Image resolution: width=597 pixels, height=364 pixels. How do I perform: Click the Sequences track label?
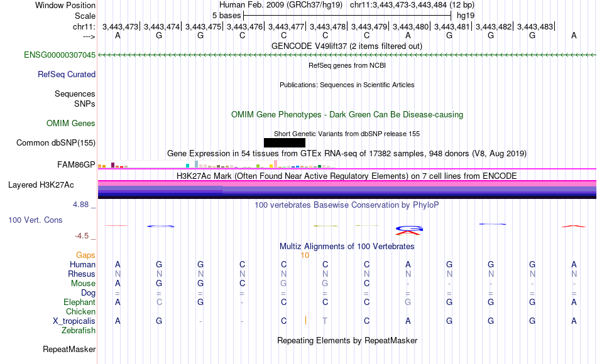click(75, 94)
